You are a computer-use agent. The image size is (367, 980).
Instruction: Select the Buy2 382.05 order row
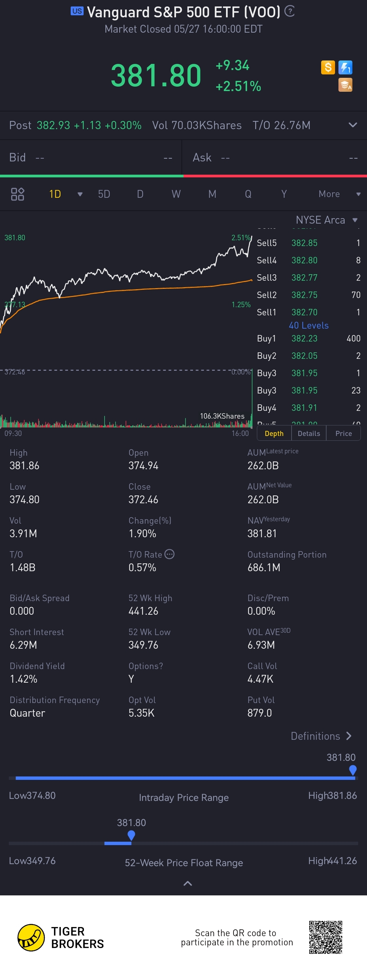click(309, 356)
